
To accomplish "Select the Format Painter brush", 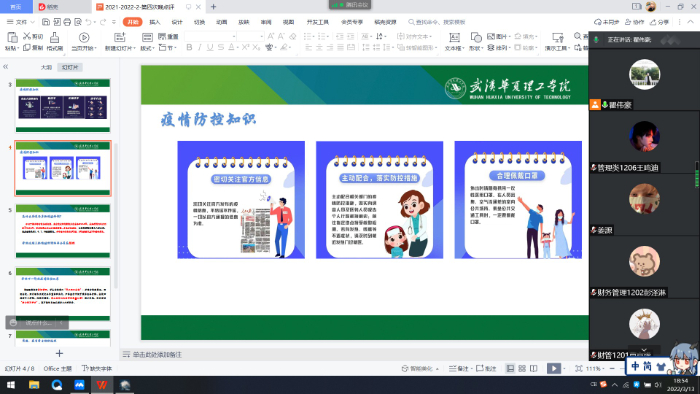I will coord(54,37).
